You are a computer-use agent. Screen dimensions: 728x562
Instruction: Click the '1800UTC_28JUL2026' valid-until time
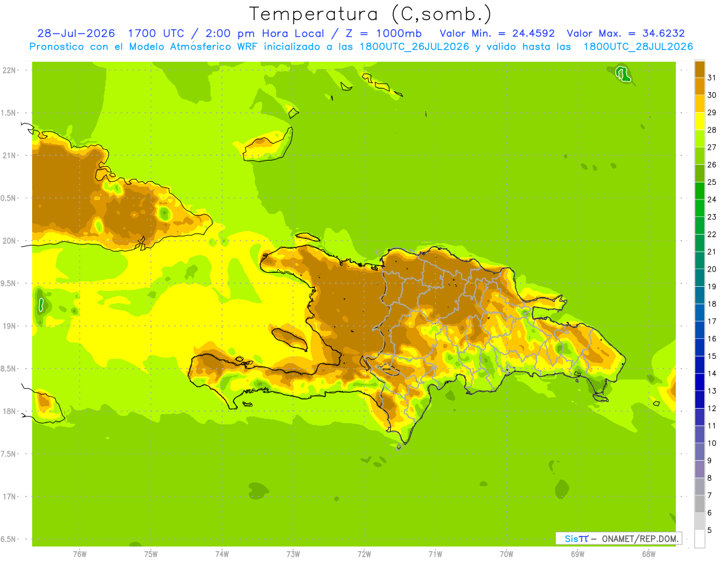(x=638, y=47)
